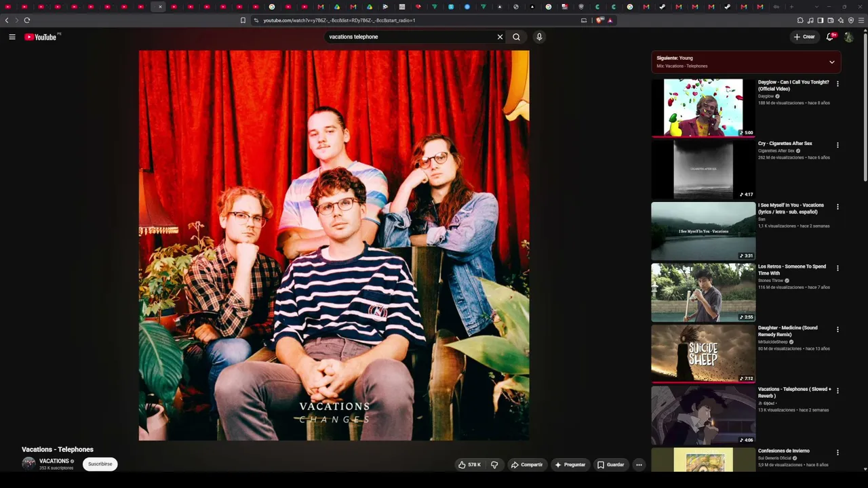The image size is (868, 488).
Task: Open the YouTube guide hamburger menu
Action: click(x=12, y=37)
